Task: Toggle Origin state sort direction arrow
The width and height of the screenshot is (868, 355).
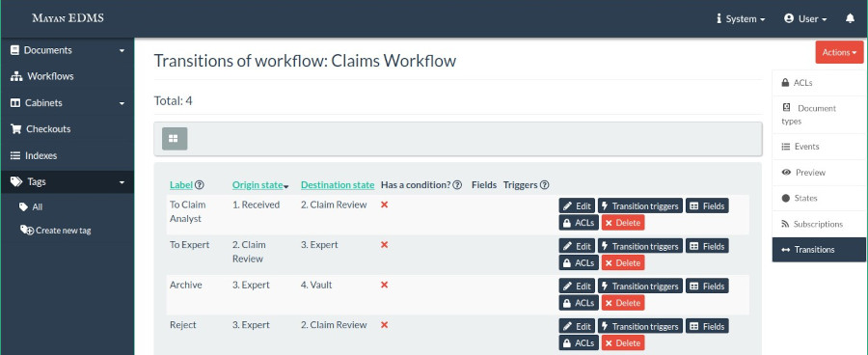Action: pos(286,186)
